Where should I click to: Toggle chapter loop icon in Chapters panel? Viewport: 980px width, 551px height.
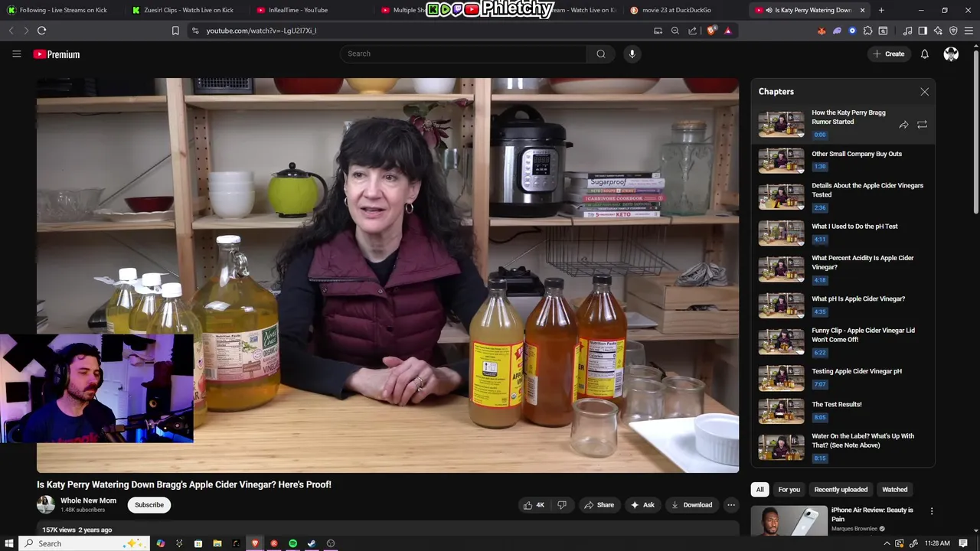coord(922,125)
